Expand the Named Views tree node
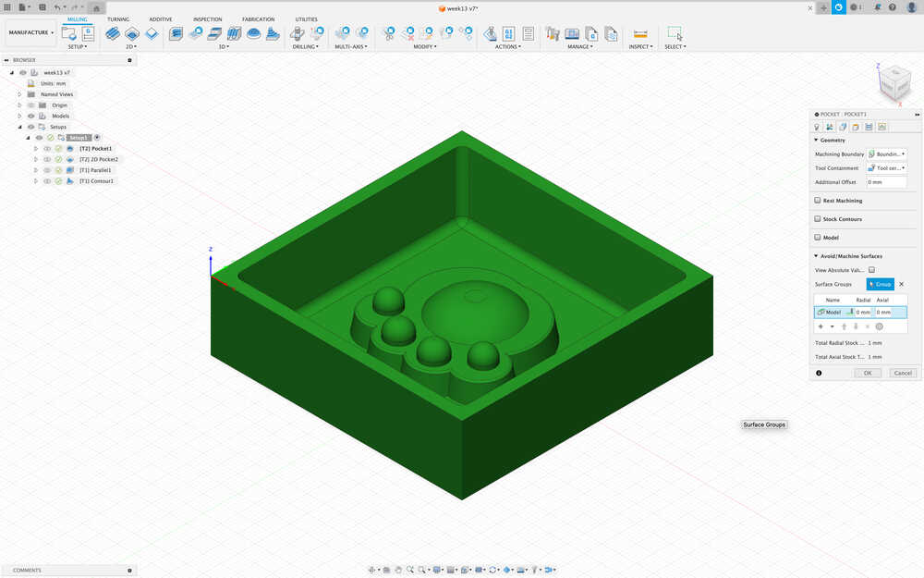924x578 pixels. point(19,94)
